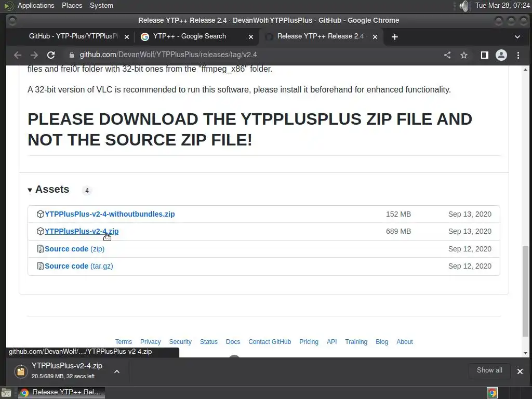The image size is (532, 399).
Task: Click the Assets count badge 4
Action: (87, 190)
